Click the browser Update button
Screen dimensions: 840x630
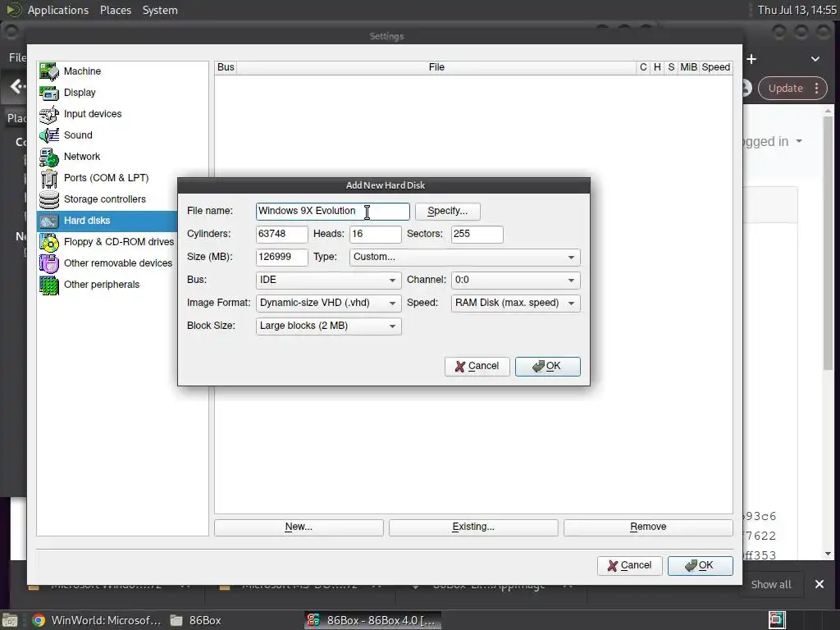point(785,89)
